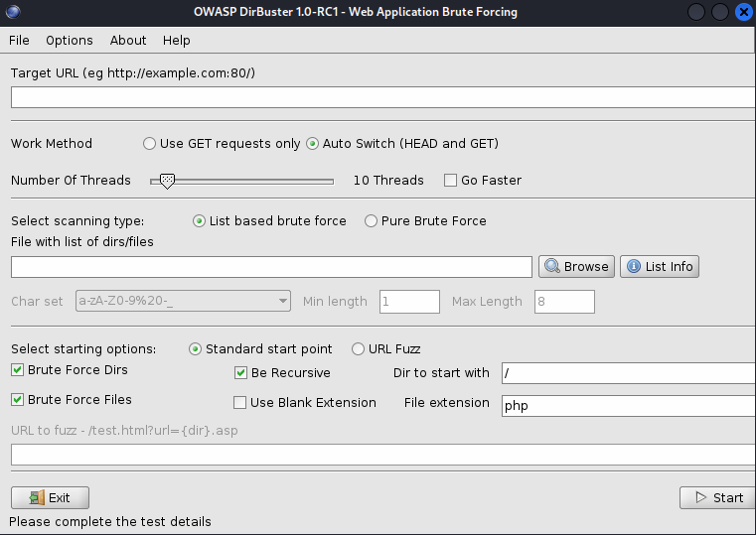Open the About menu

pos(128,41)
